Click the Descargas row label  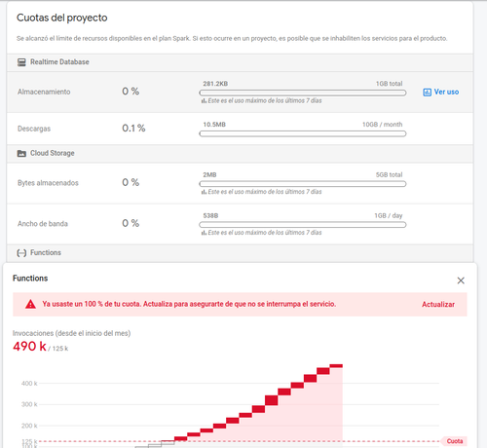pos(34,129)
